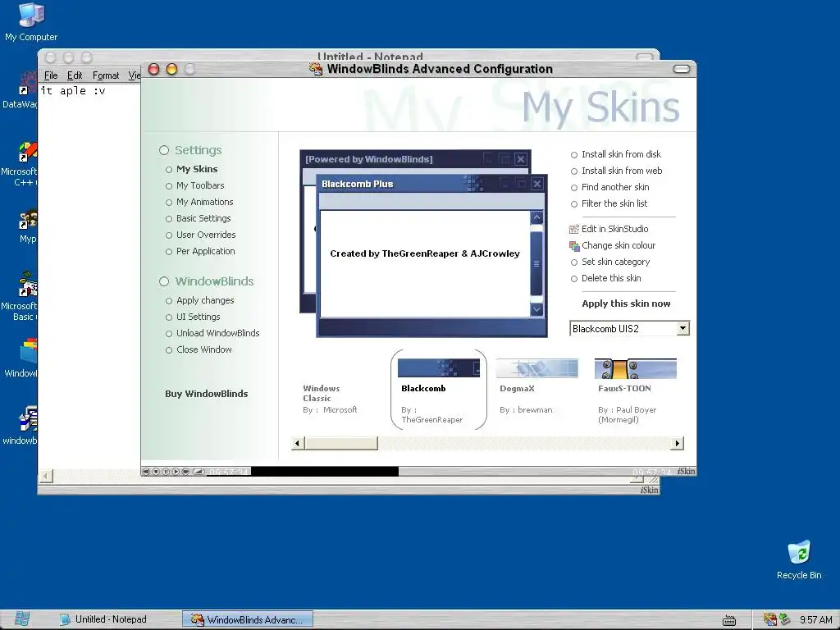Click the preview scrollbar down arrow
The width and height of the screenshot is (840, 630).
(536, 309)
